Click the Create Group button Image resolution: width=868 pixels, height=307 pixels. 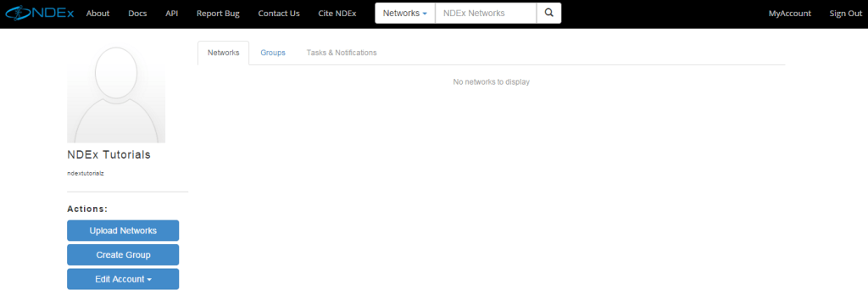(123, 255)
